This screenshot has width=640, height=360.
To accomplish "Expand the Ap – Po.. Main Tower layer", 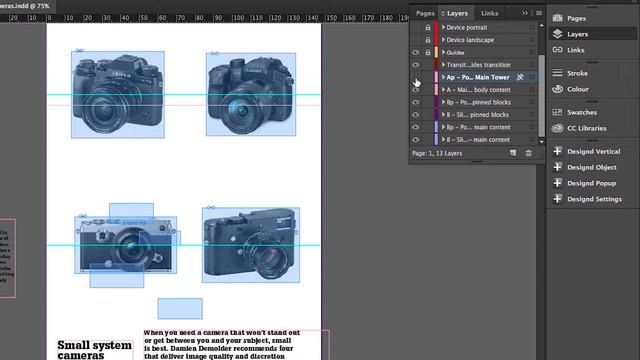I will coord(443,77).
